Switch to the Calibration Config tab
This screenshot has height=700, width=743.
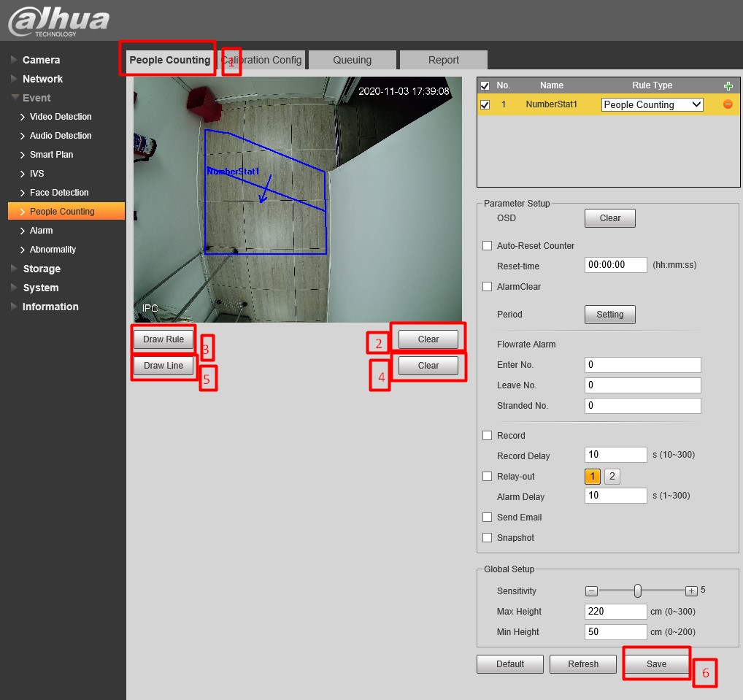(261, 60)
